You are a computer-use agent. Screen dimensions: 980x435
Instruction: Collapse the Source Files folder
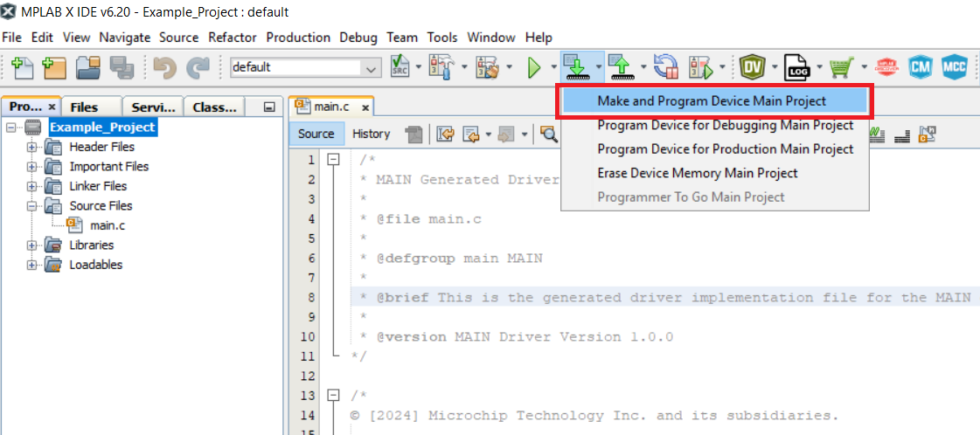coord(31,206)
